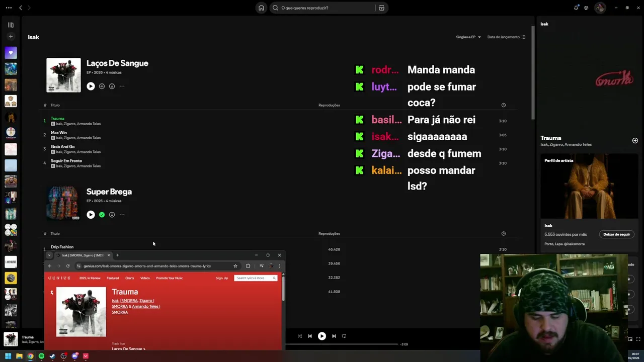This screenshot has height=362, width=644.
Task: Open the Super Brega album title link
Action: (x=109, y=192)
